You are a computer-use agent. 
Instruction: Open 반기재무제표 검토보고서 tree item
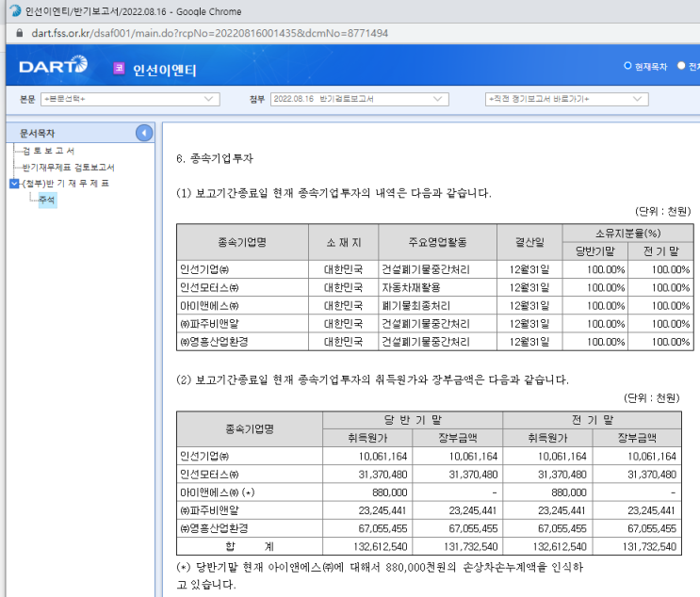tap(68, 168)
